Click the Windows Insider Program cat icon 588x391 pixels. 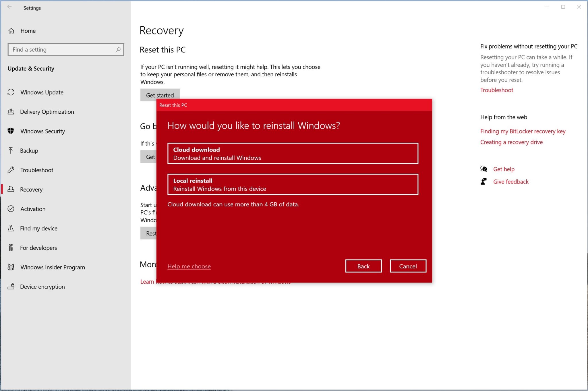11,267
